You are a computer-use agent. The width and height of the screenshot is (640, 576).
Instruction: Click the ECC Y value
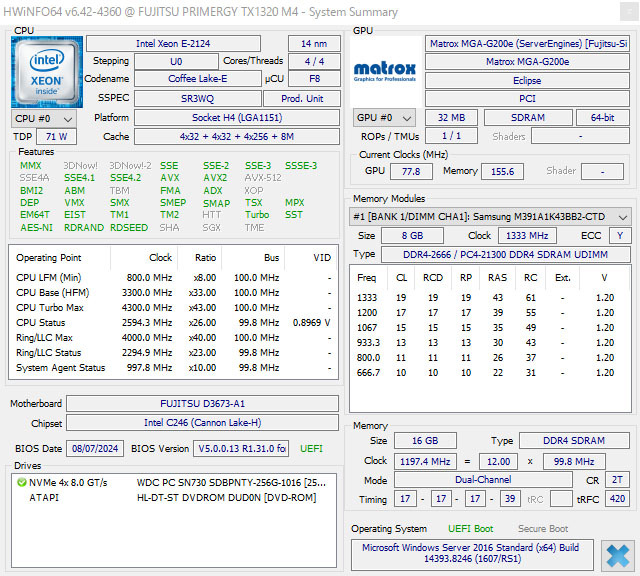(620, 236)
